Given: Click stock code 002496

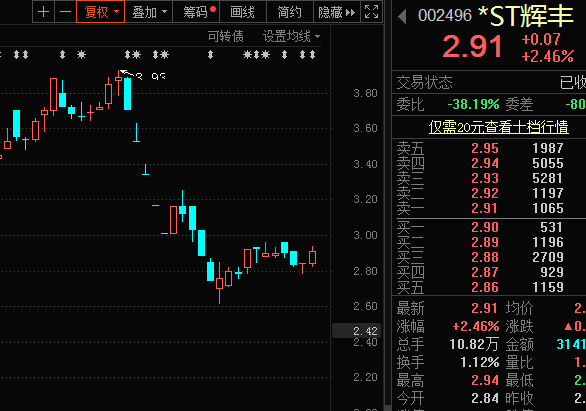Looking at the screenshot, I should pyautogui.click(x=445, y=16).
